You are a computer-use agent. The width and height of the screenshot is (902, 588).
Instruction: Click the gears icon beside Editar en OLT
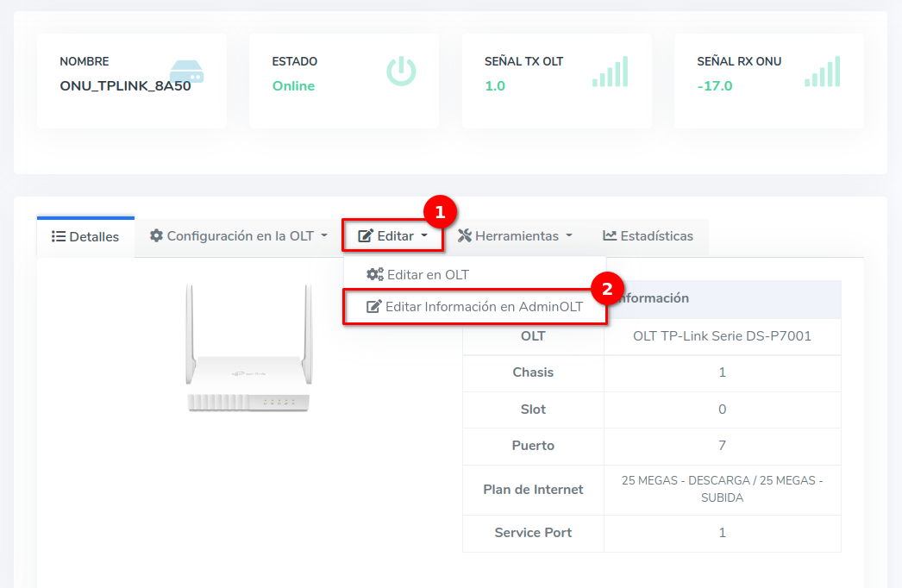pos(374,274)
